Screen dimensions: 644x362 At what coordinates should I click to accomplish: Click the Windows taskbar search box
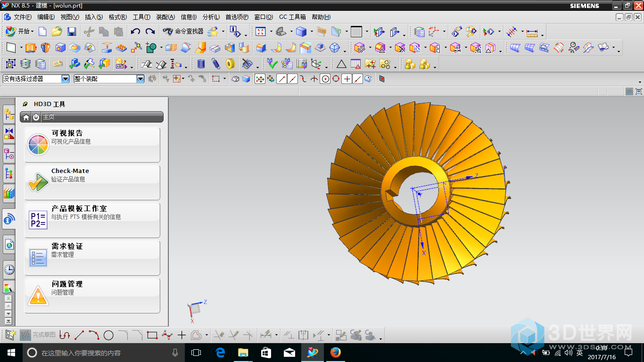click(x=104, y=353)
